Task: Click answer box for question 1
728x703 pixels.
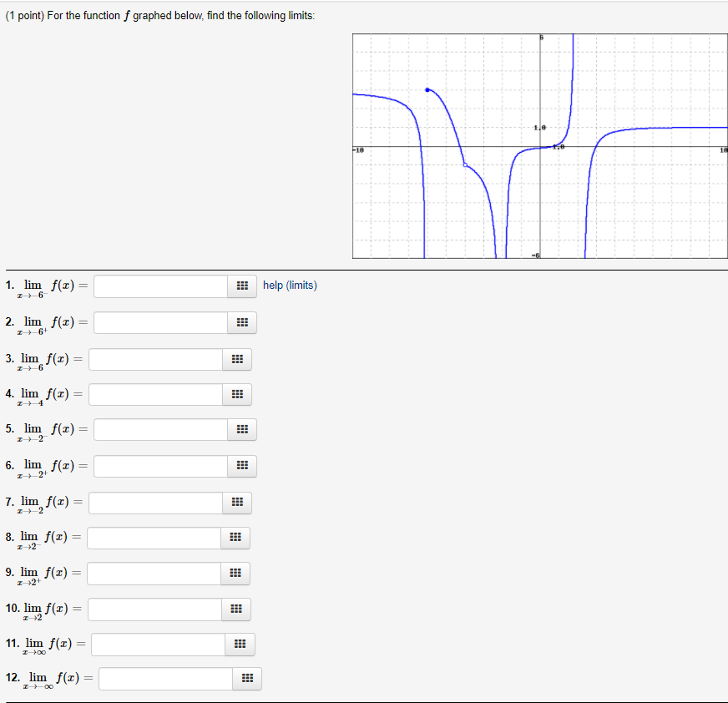Action: 159,286
